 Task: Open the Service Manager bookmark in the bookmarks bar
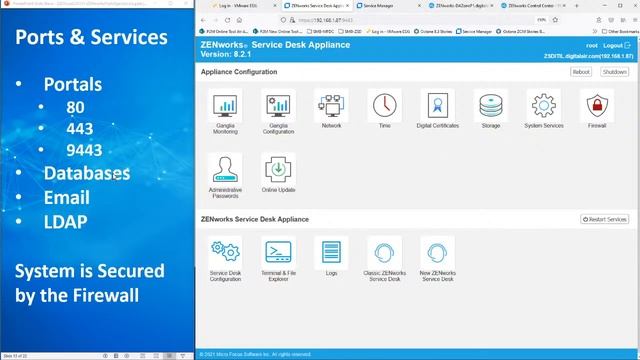tap(474, 31)
